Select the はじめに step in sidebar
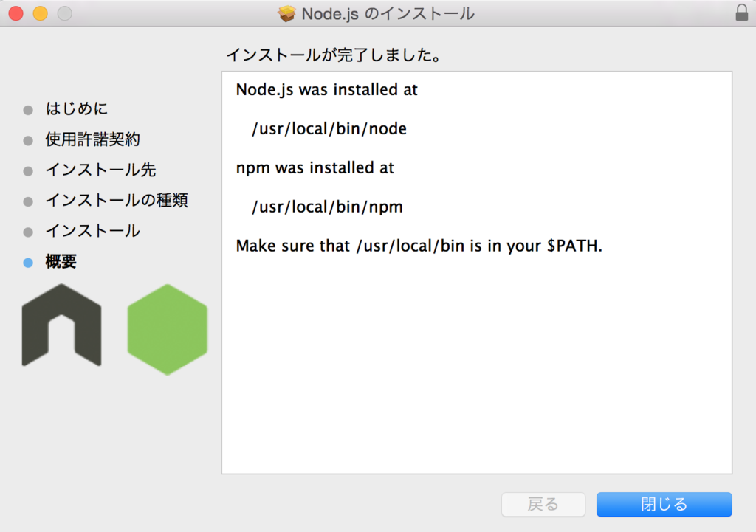The image size is (756, 532). (77, 108)
